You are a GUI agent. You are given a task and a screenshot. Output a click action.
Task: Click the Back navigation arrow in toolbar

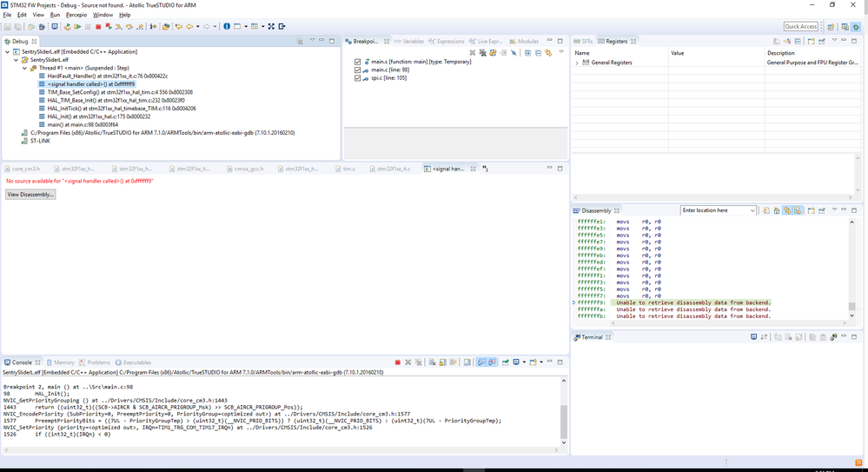tap(189, 27)
